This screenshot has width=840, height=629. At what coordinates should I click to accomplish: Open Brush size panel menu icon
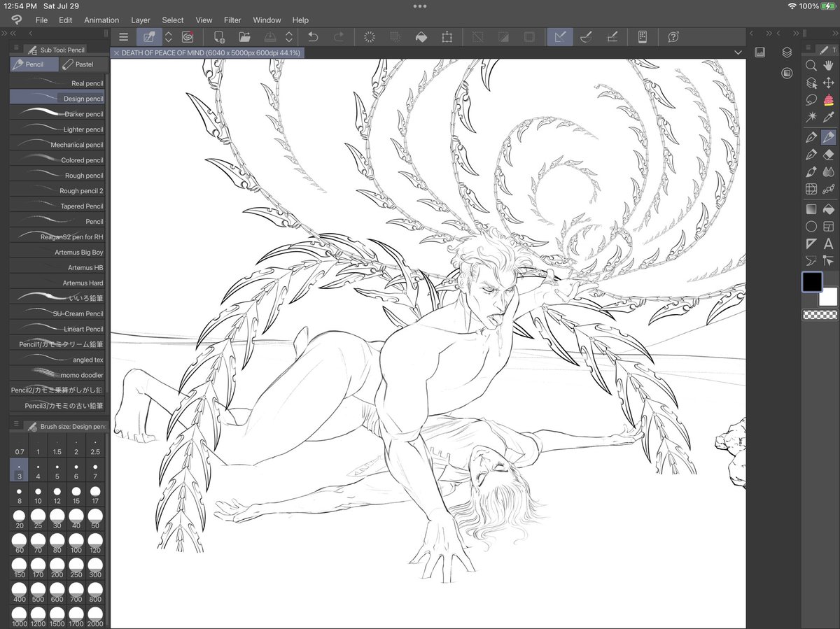coord(15,425)
